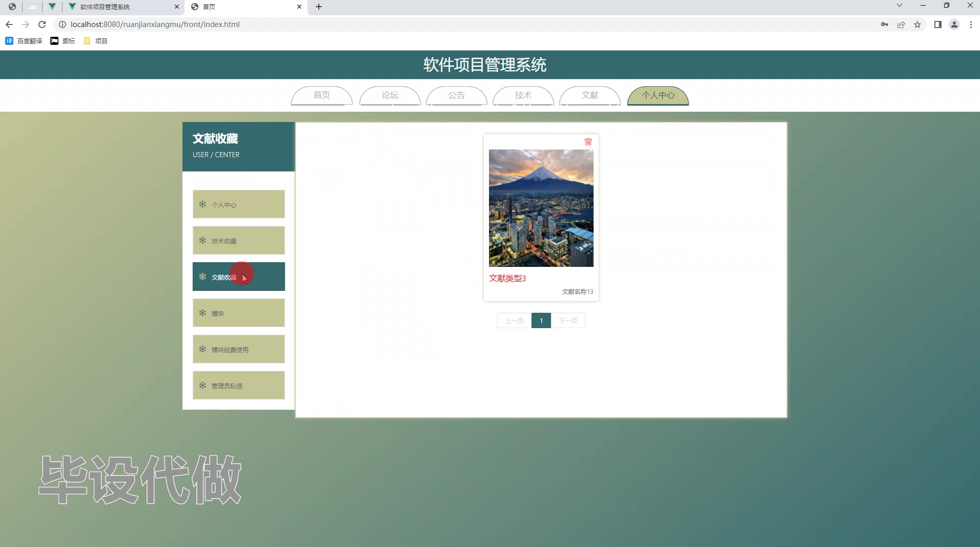Image resolution: width=980 pixels, height=547 pixels.
Task: Share this page icon
Action: pyautogui.click(x=901, y=24)
